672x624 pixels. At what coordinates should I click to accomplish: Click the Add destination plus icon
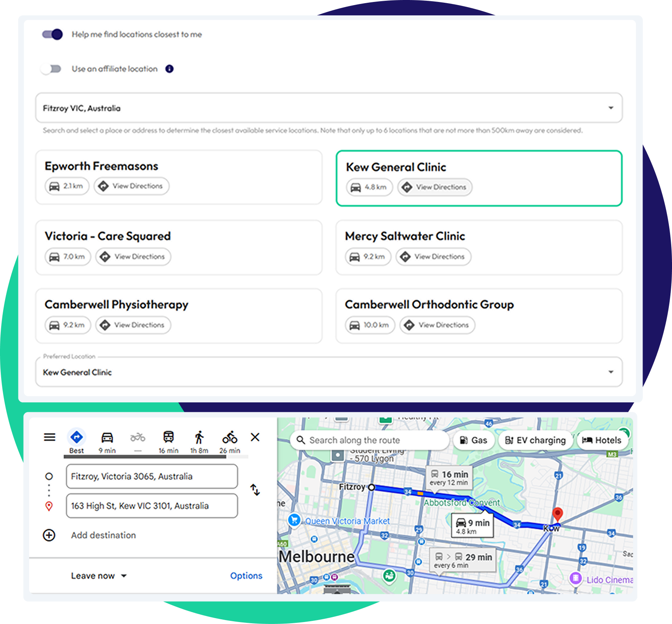[49, 535]
